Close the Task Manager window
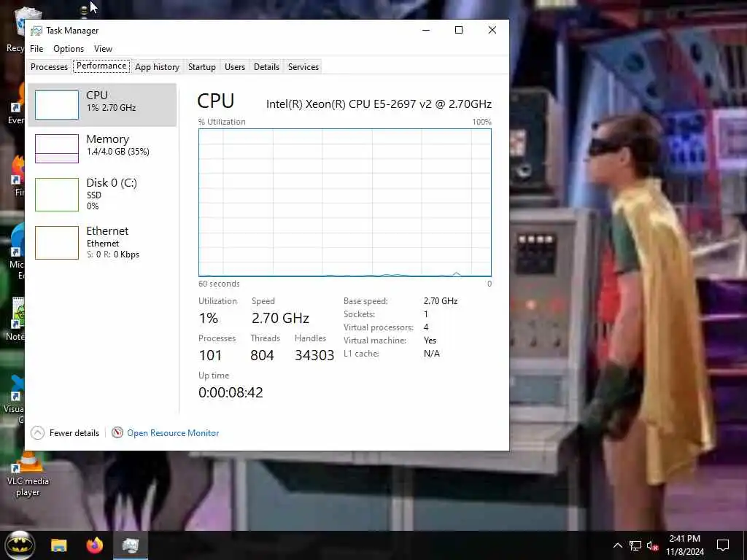 (492, 30)
